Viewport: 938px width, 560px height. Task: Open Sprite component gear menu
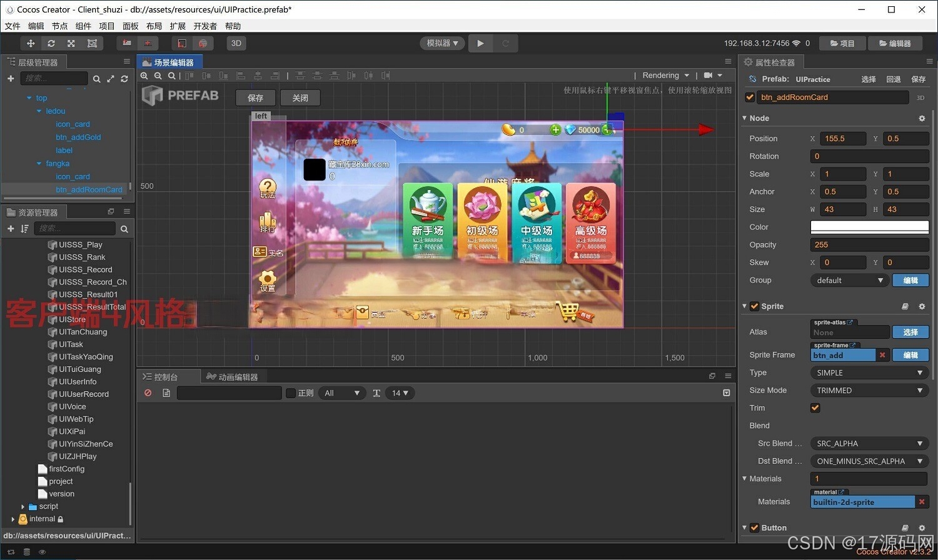[922, 306]
